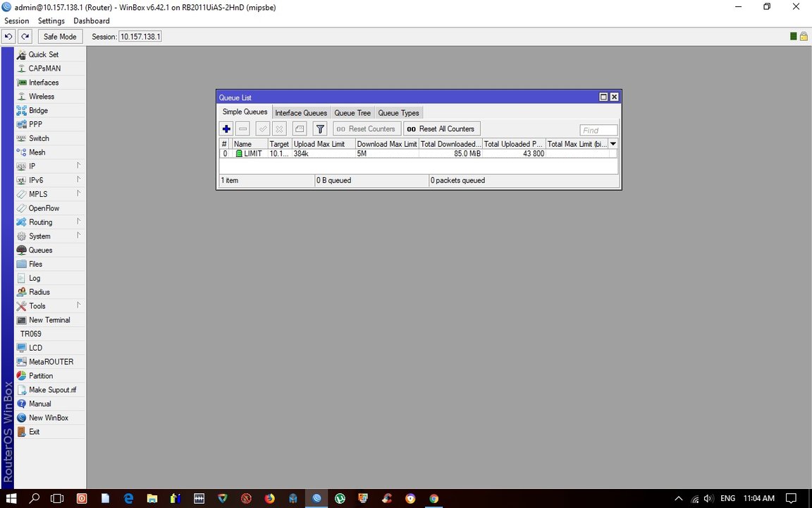Screen dimensions: 812x508
Task: Open the Settings menu
Action: coord(51,20)
